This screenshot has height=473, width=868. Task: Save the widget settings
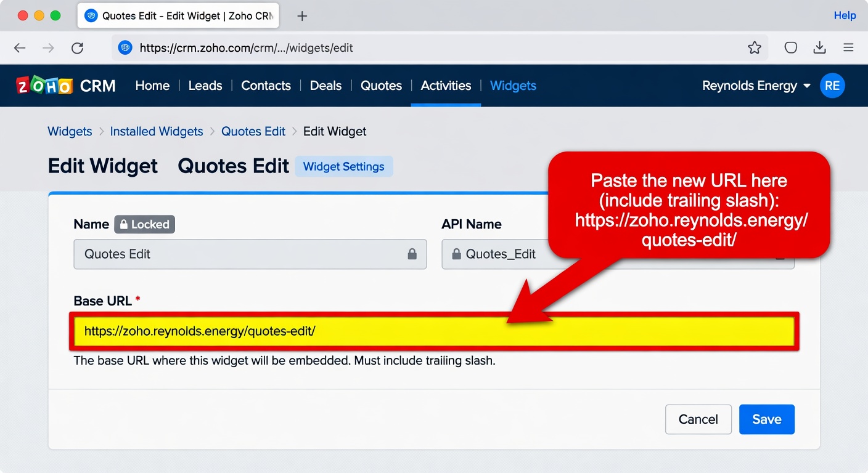pos(767,419)
